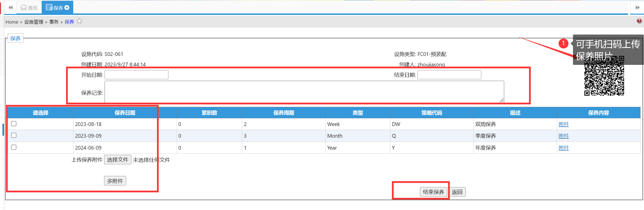Click the 描述 column header
644x210 pixels.
pos(515,113)
